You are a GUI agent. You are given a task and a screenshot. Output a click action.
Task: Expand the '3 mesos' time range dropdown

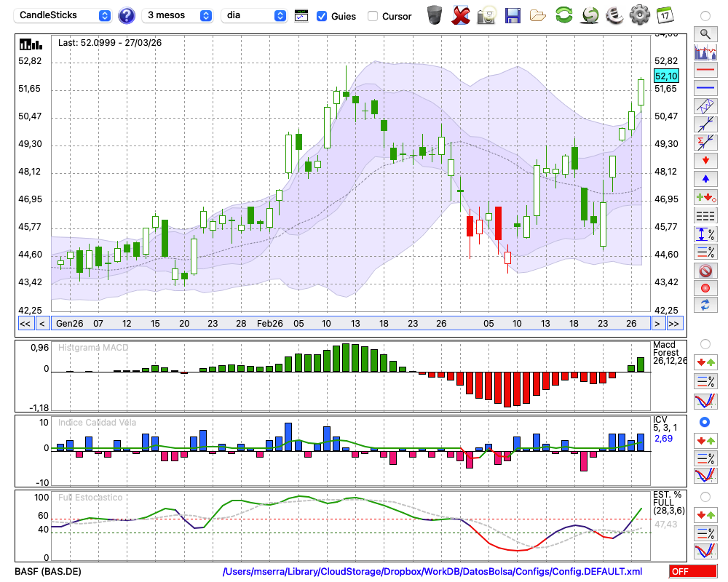178,15
